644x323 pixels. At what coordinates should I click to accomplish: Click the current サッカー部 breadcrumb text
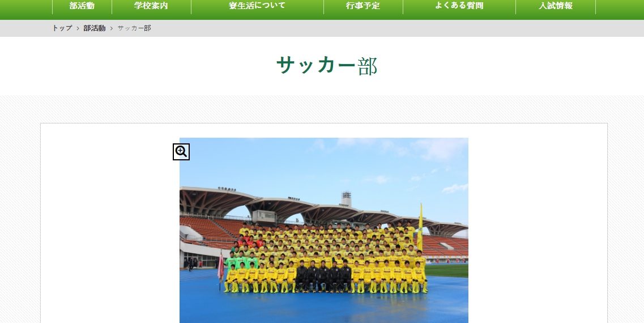[x=134, y=28]
